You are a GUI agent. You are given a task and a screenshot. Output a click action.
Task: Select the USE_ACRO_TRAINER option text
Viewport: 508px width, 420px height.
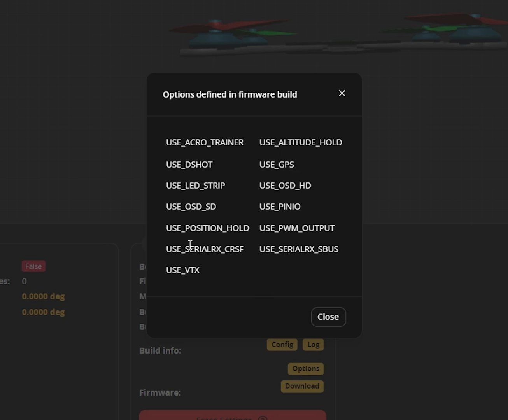pyautogui.click(x=205, y=142)
